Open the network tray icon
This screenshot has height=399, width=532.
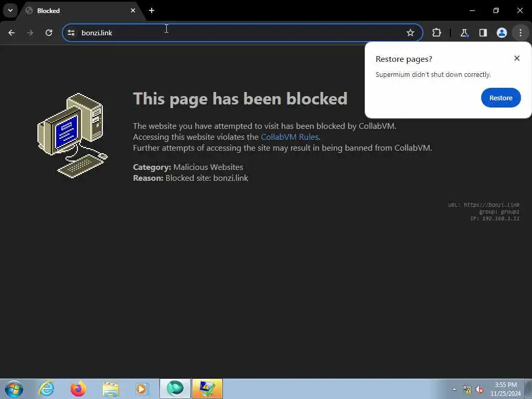click(467, 390)
